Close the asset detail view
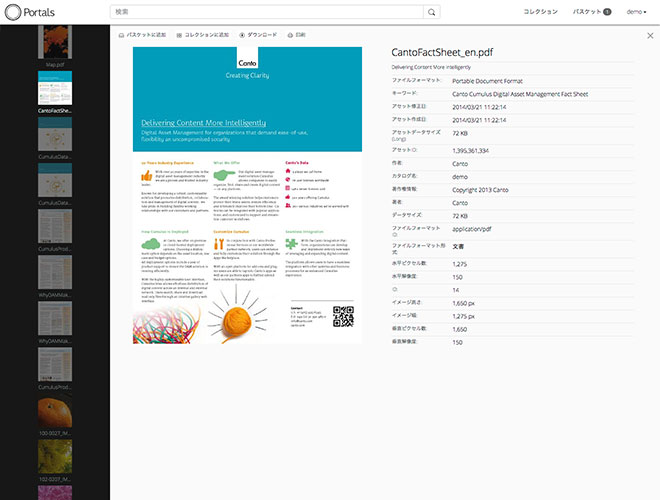The height and width of the screenshot is (500, 660). coord(650,36)
